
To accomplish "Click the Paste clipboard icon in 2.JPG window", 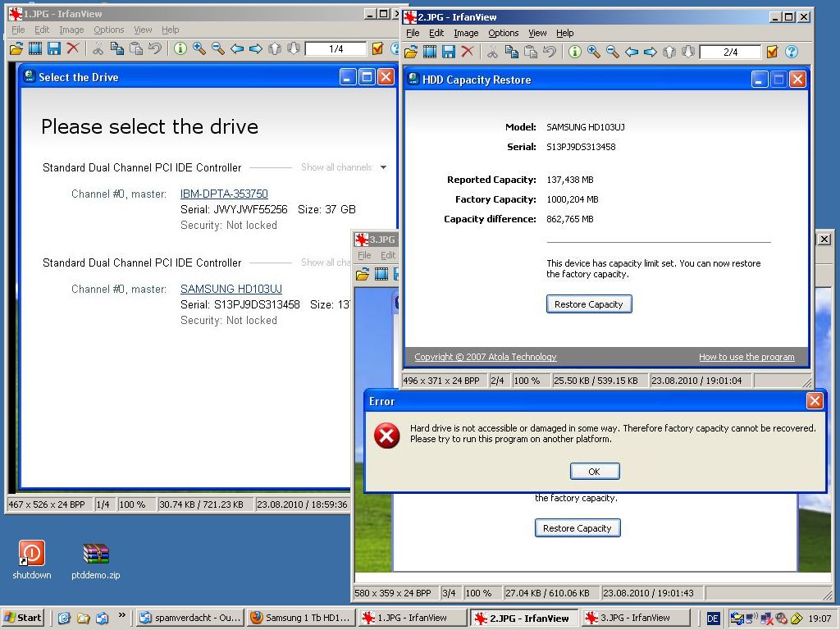I will 531,52.
